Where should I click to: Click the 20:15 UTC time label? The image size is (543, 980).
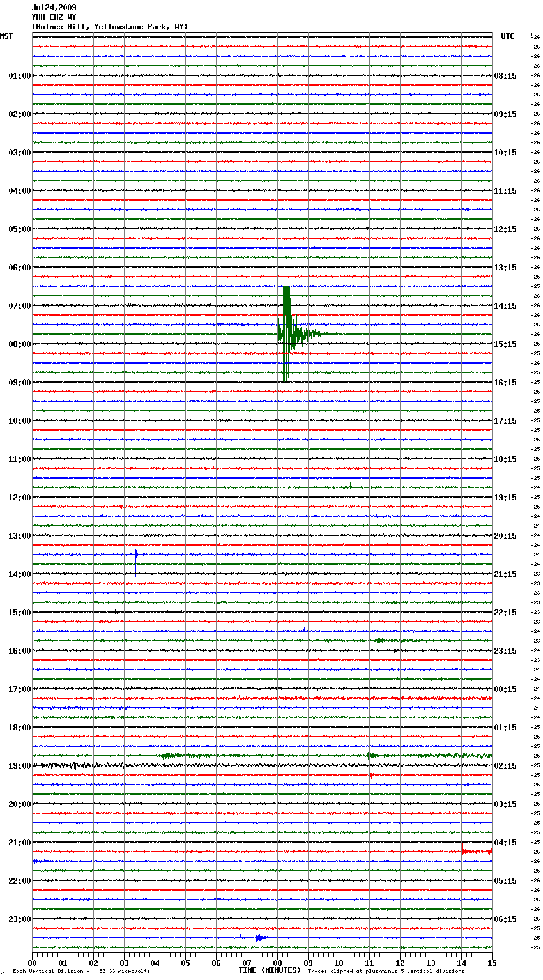505,535
